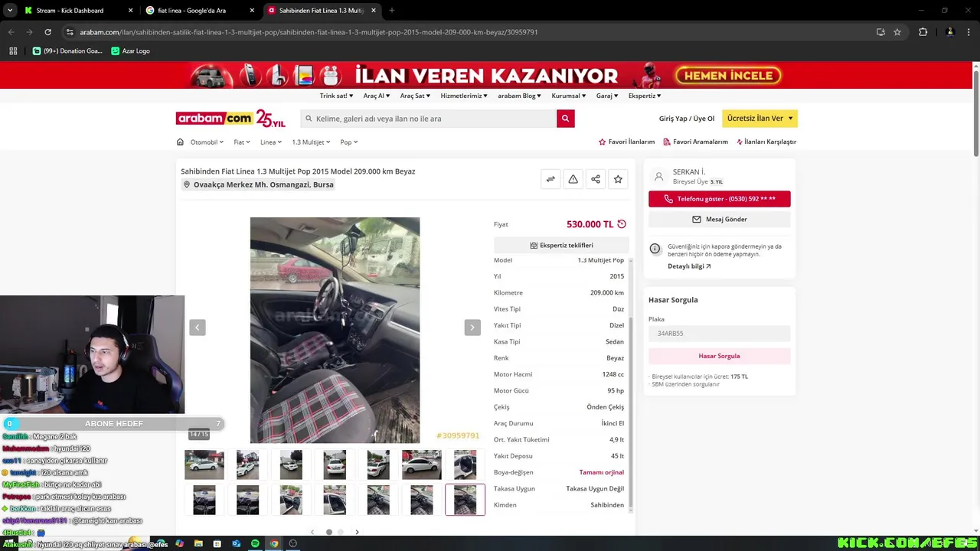
Task: Open Favori Aramalarım link
Action: click(x=695, y=142)
